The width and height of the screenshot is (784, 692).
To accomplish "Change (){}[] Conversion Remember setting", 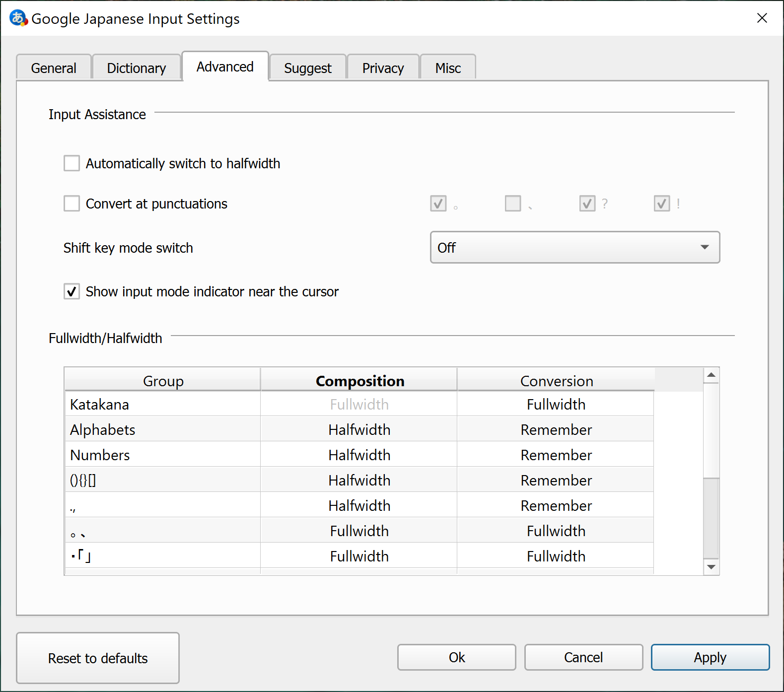I will (556, 480).
